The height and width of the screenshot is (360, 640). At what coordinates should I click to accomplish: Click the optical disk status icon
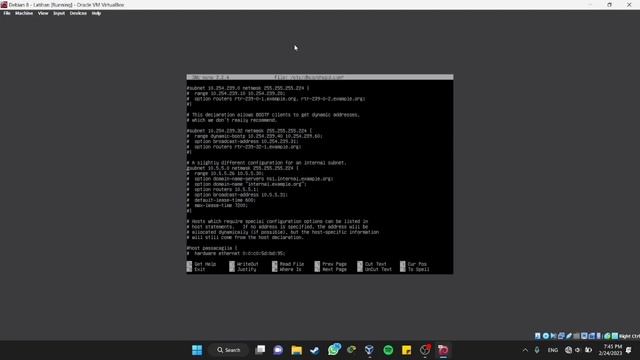(546, 336)
